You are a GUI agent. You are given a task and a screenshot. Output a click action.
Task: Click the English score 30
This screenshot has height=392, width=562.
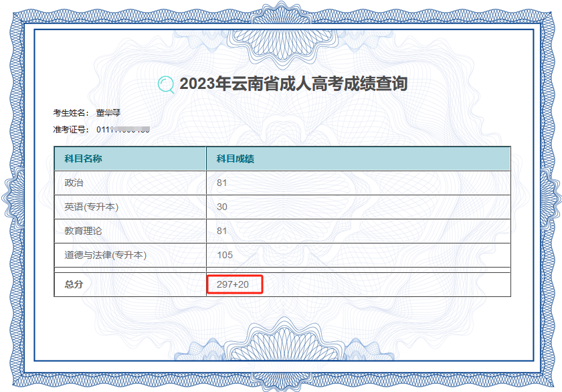[222, 207]
